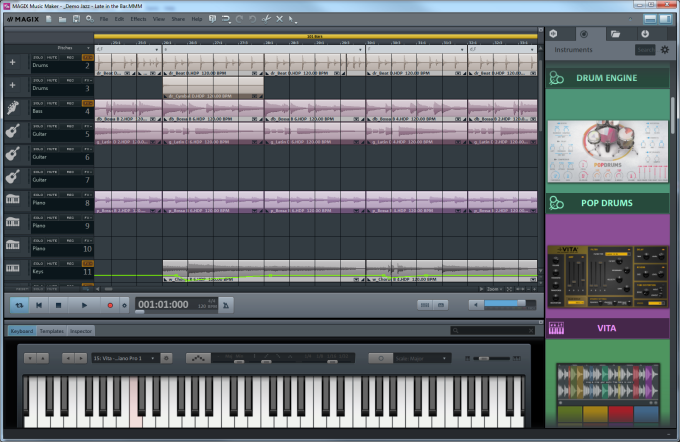Click the Vita synth instrument thumbnail
The image size is (680, 442).
point(608,277)
